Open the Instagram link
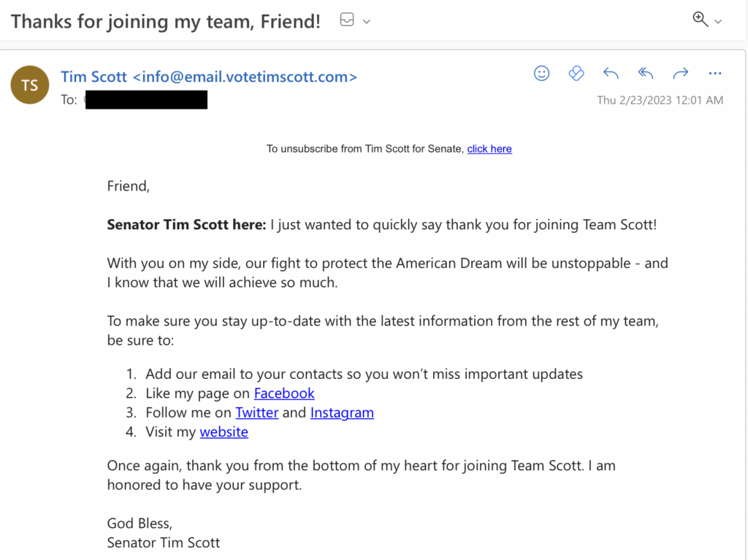 click(x=342, y=413)
